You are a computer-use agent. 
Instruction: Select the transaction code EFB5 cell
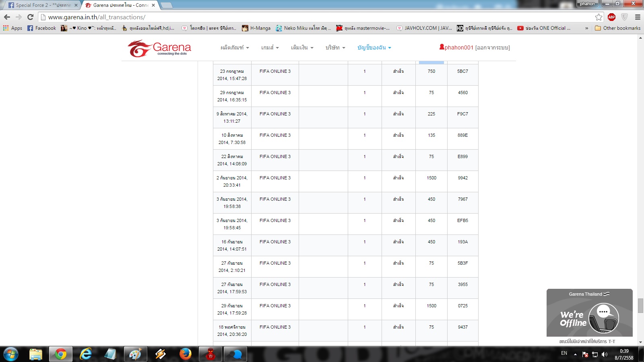click(463, 224)
